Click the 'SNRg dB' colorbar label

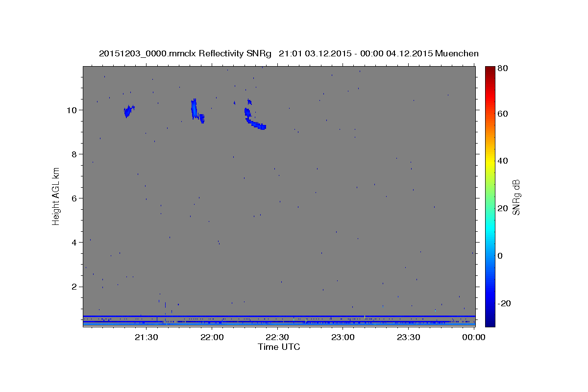coord(515,196)
